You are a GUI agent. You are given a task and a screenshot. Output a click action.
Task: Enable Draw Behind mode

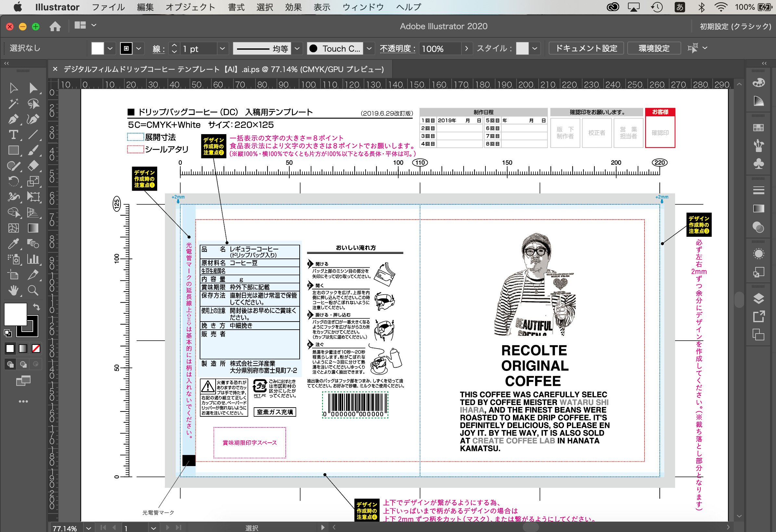[x=23, y=364]
